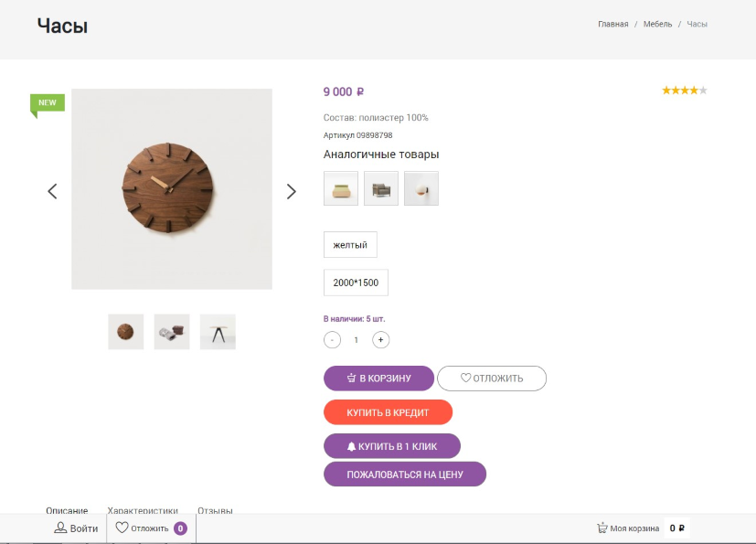Open Моя корзина in bottom bar
756x544 pixels.
pos(628,528)
